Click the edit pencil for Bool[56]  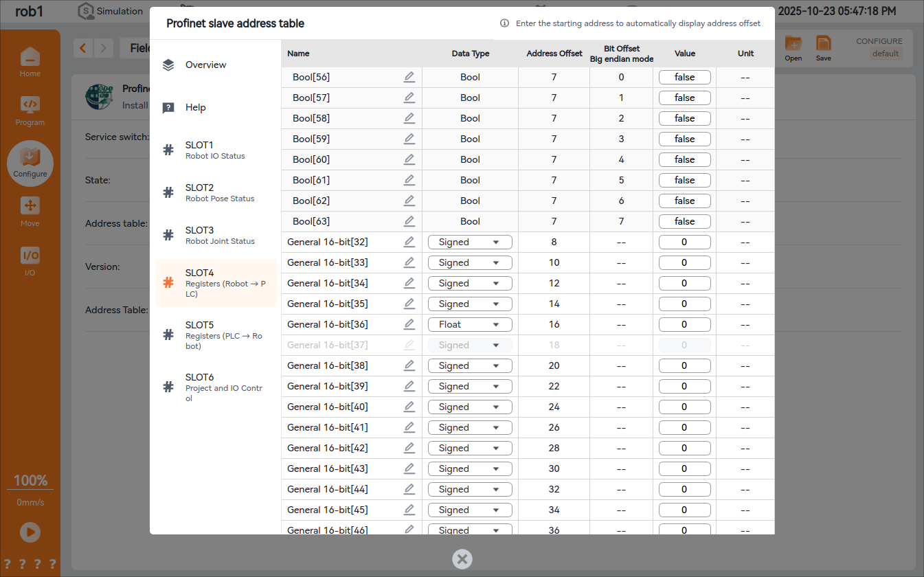(x=409, y=77)
